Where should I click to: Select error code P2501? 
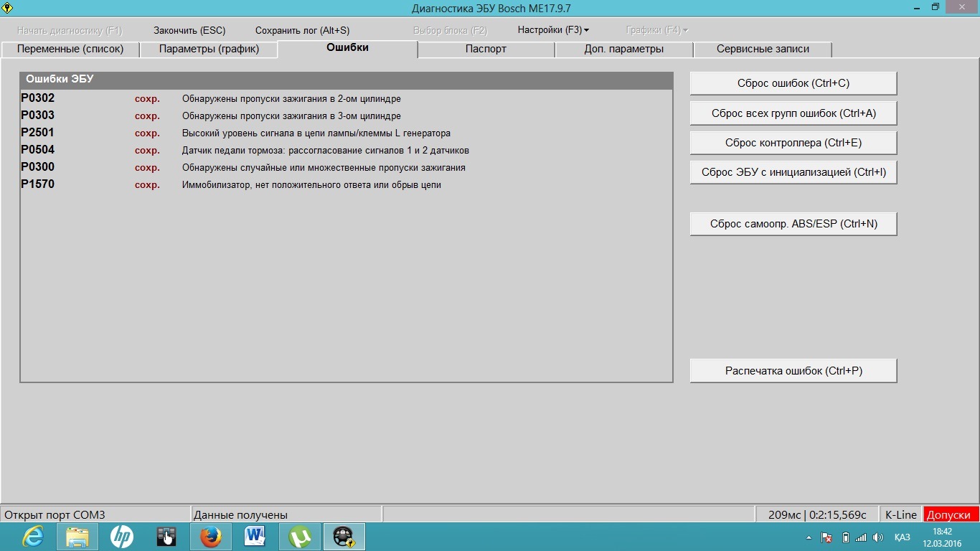pos(38,133)
